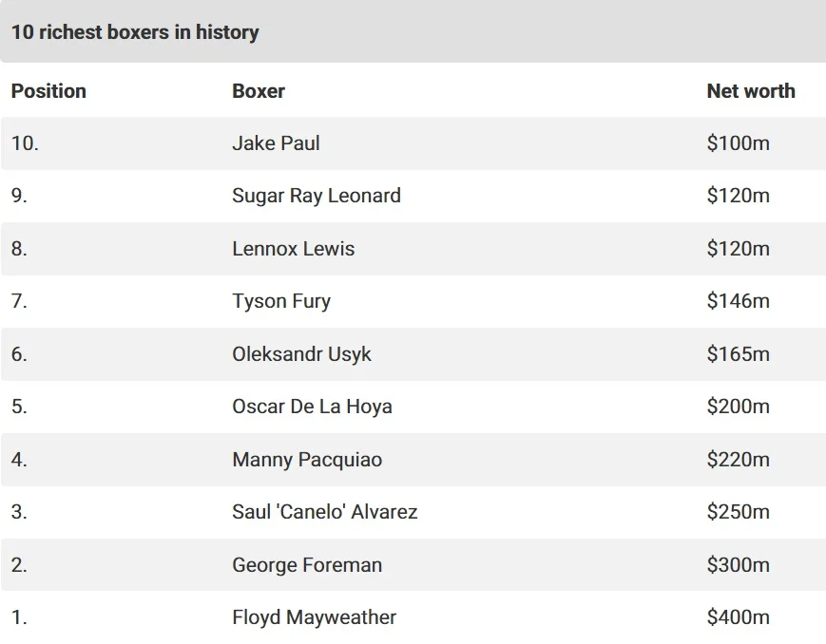Click position number 10. cell
This screenshot has height=644, width=826.
[25, 143]
